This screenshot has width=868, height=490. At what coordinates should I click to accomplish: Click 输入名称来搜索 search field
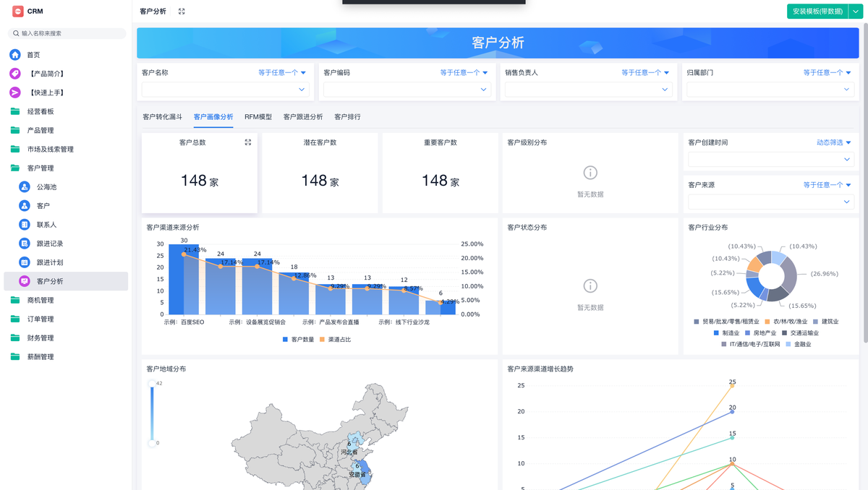(x=67, y=33)
